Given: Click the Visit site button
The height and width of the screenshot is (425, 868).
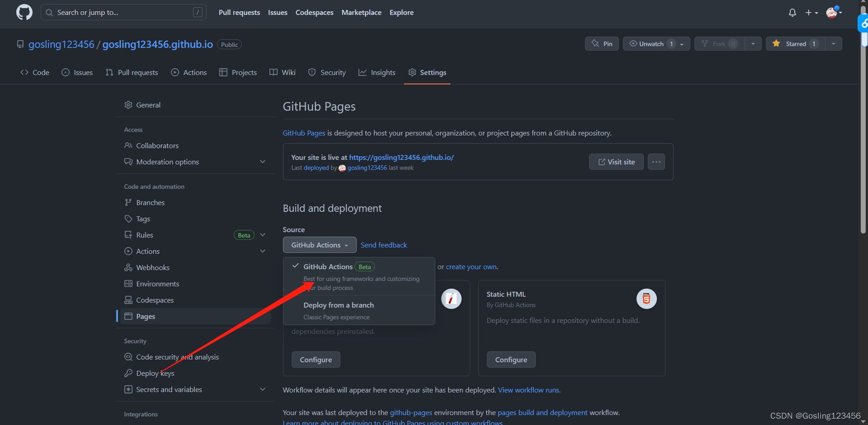Looking at the screenshot, I should pos(616,162).
